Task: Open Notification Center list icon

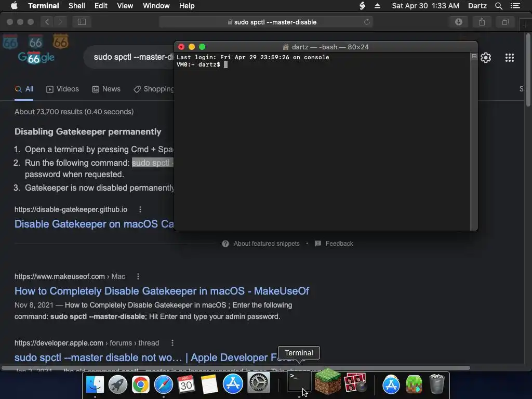Action: coord(515,6)
